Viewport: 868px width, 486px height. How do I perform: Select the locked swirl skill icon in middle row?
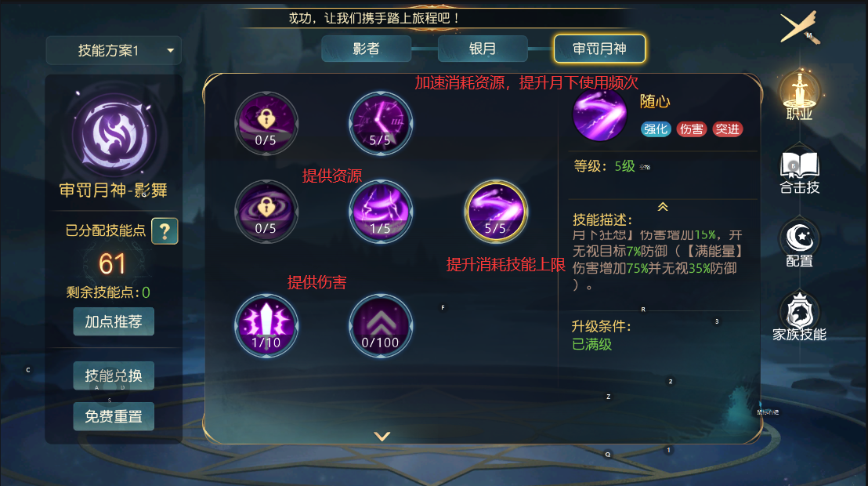click(x=266, y=211)
